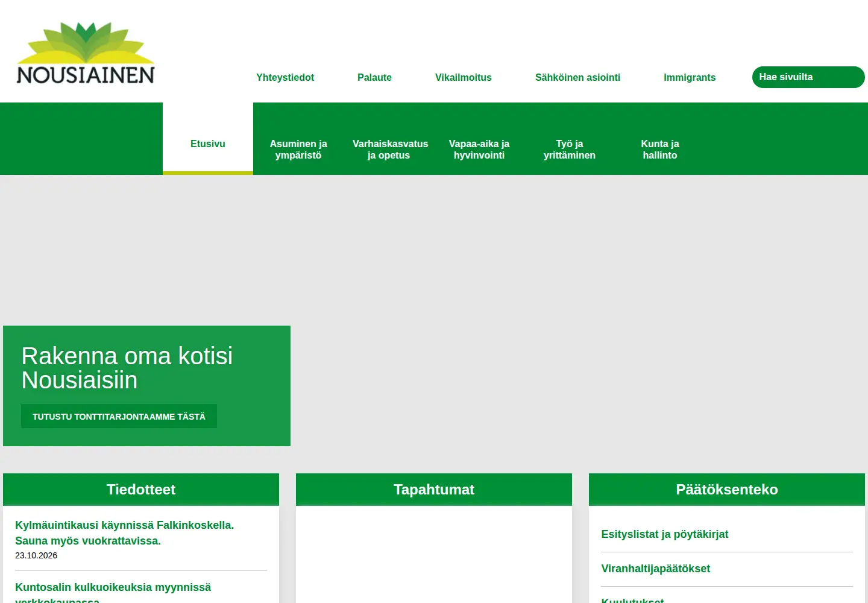This screenshot has height=603, width=868.
Task: Open Kuntosalin kulkuoikeuksia myynnissä news item
Action: click(113, 593)
